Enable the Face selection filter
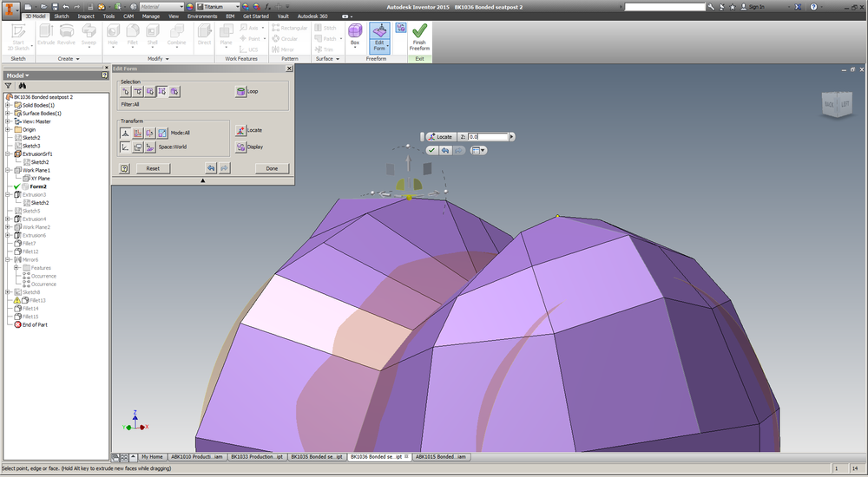 [x=150, y=92]
